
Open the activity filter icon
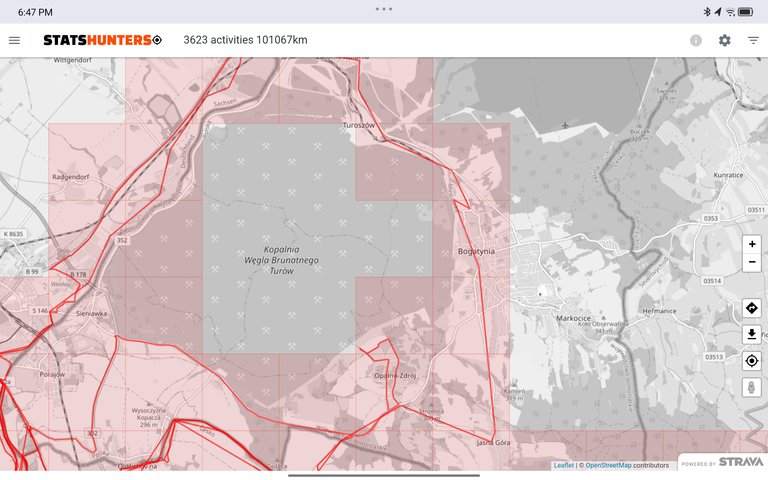pyautogui.click(x=753, y=40)
